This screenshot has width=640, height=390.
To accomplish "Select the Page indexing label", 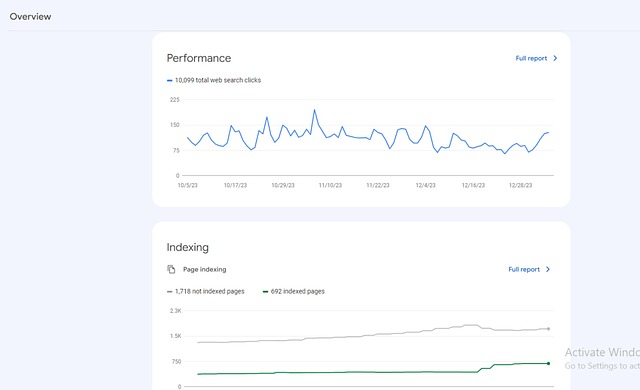I will (x=204, y=269).
